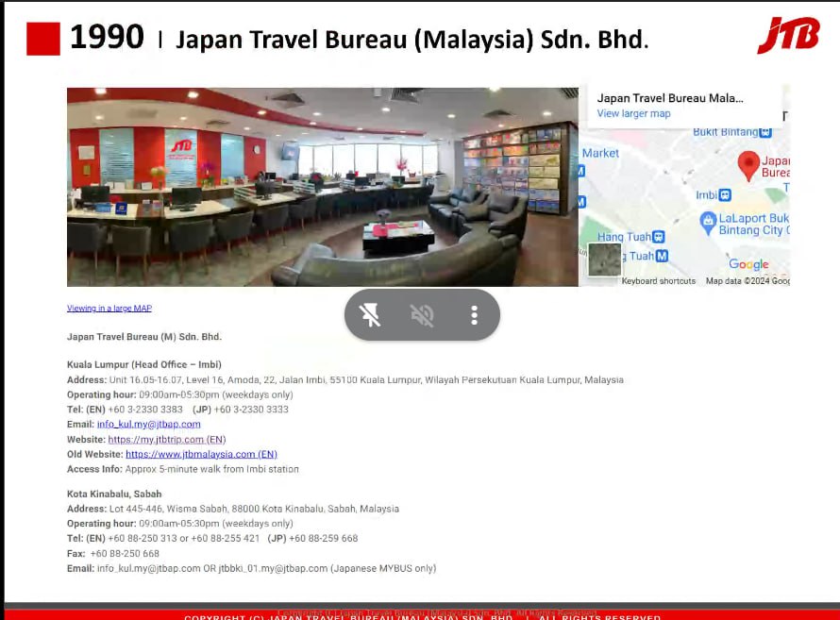Screen dimensions: 840x620
Task: Click the Tuah M metro icon on map
Action: 663,256
